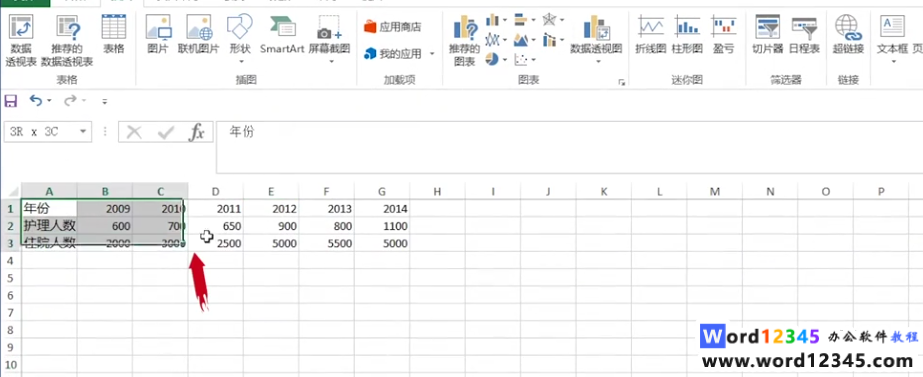Insert a Column sparkline (柱形图)
This screenshot has height=377, width=923.
click(x=687, y=35)
